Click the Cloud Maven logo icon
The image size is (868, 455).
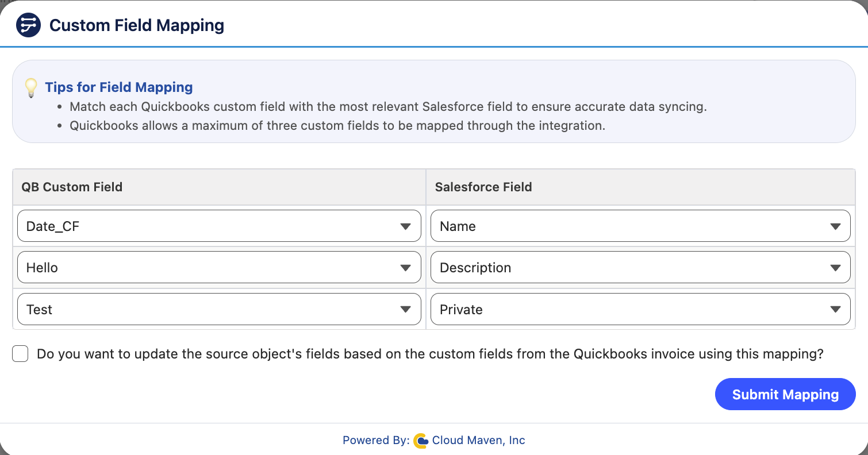pos(421,441)
